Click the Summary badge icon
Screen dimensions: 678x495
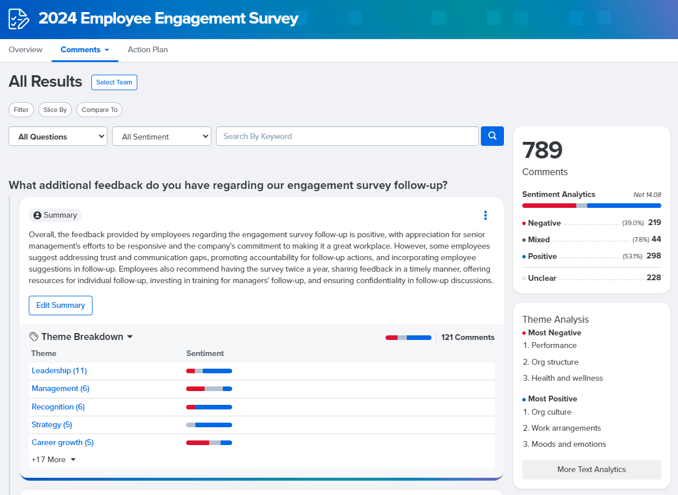(38, 215)
